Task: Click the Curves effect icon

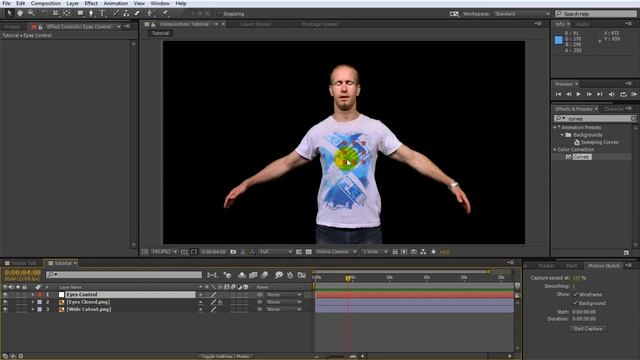Action: point(568,157)
